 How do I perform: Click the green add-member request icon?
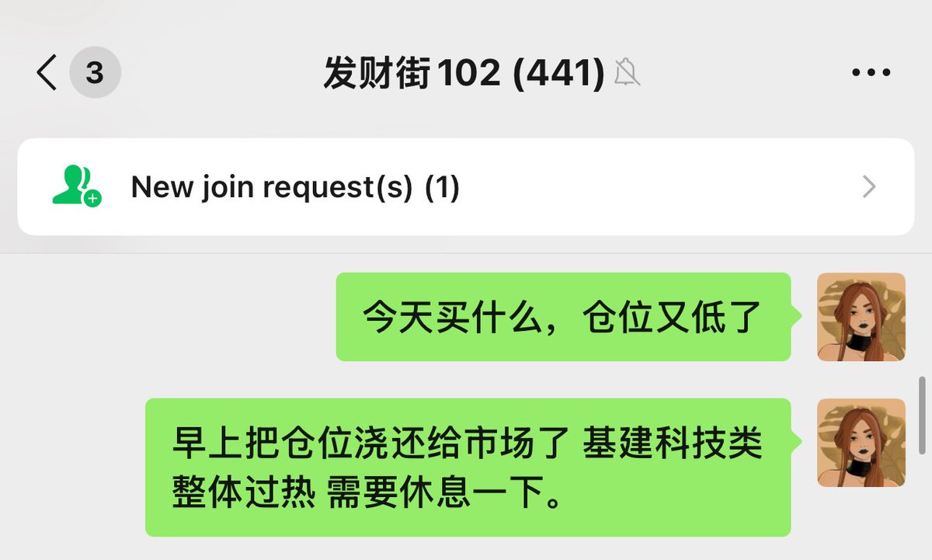tap(76, 186)
